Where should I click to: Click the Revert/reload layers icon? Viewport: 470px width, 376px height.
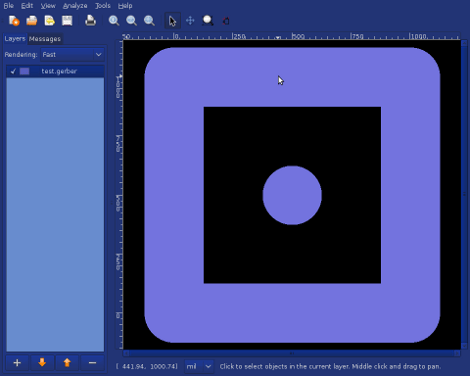point(49,21)
